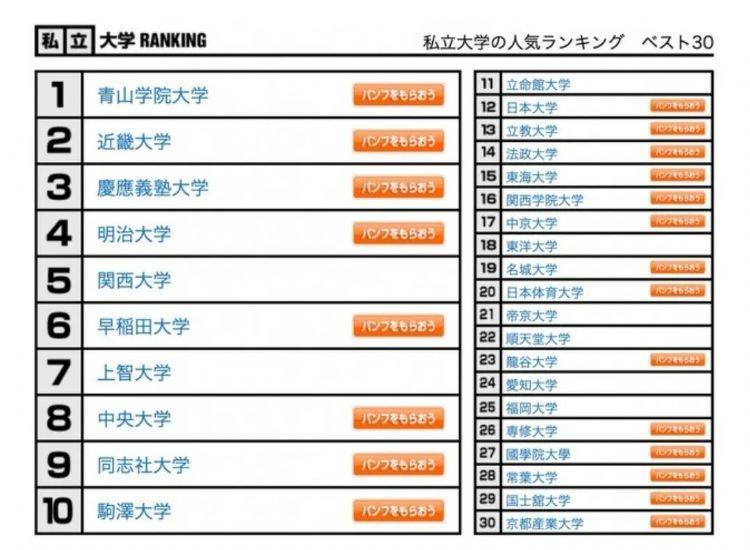Click the orange pamphlet button for 近畿大学
Screen dimensions: 750x550
point(398,141)
